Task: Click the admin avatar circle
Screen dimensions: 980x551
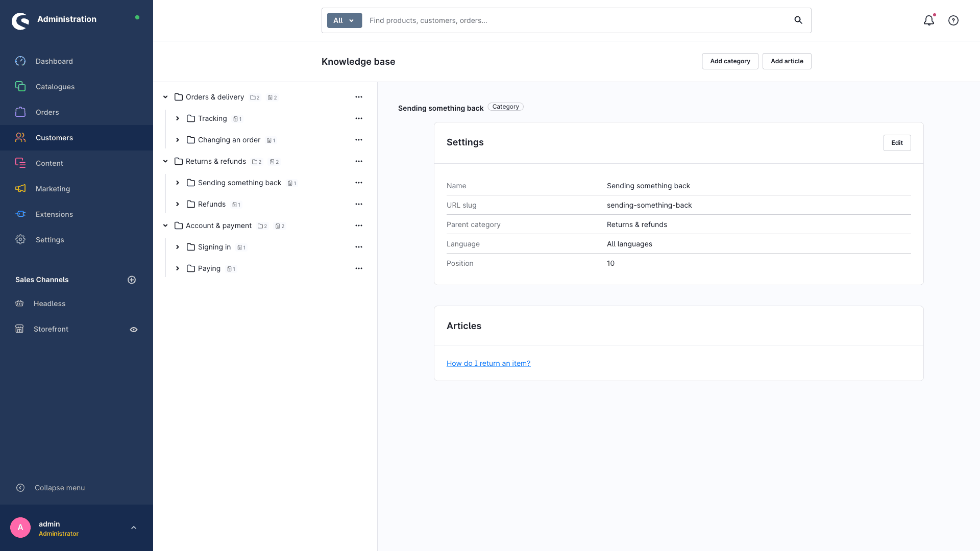Action: 20,528
